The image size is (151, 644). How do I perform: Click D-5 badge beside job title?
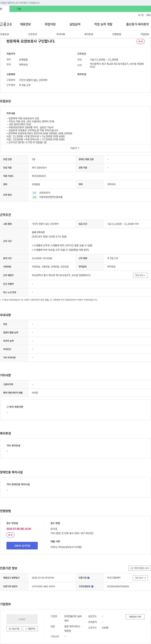coord(140,41)
